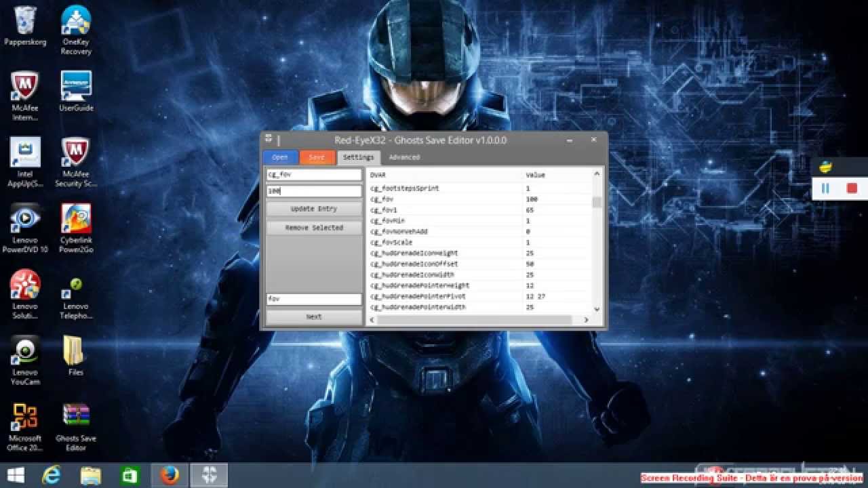Select the cg_fovScale row
Image resolution: width=868 pixels, height=488 pixels.
point(479,243)
